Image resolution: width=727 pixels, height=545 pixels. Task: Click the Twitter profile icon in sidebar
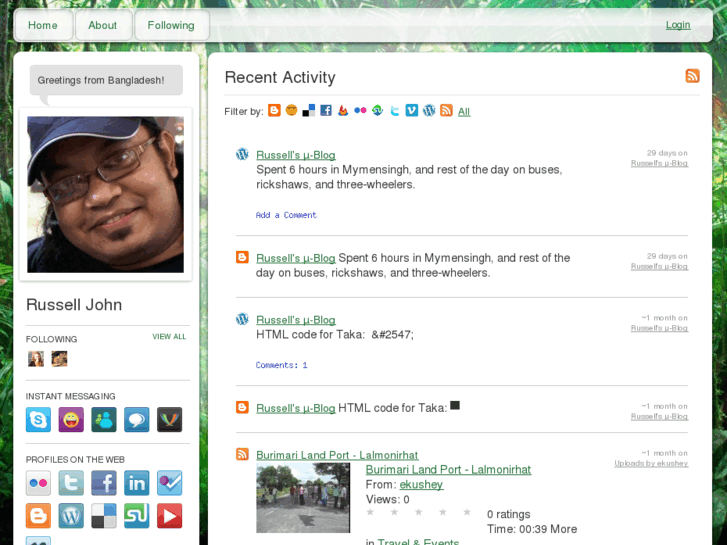point(71,483)
